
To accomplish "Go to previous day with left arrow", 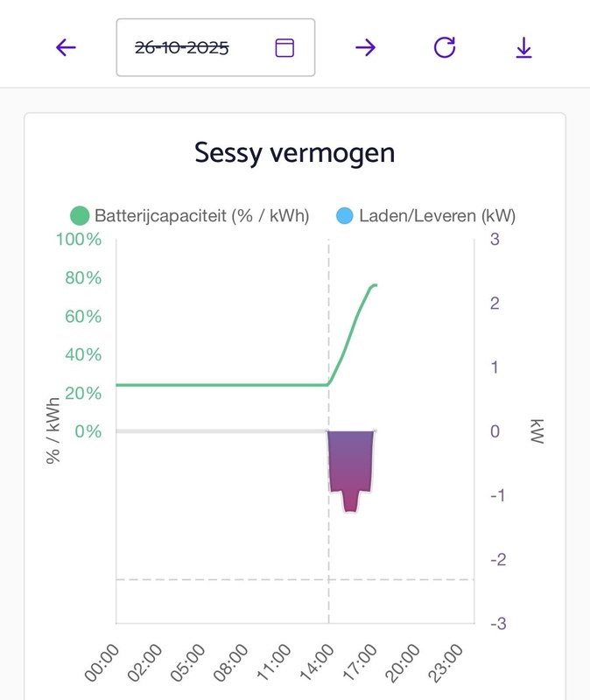I will pyautogui.click(x=67, y=47).
